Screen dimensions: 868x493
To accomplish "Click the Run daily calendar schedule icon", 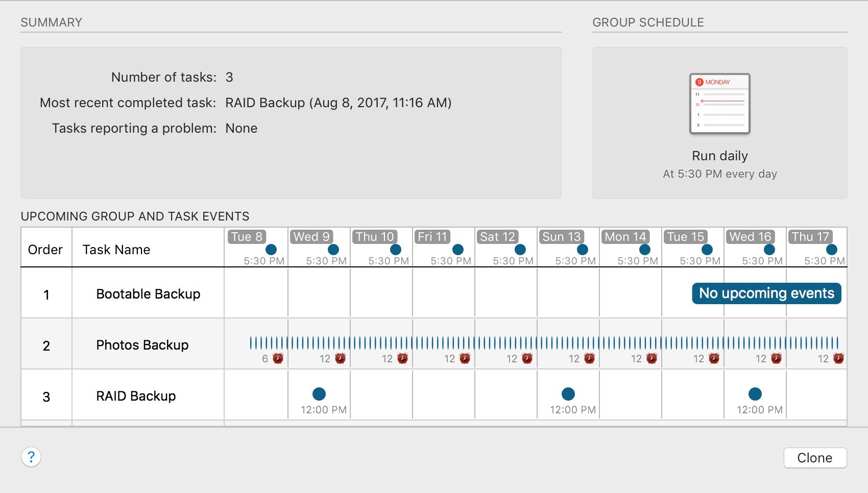I will point(719,104).
